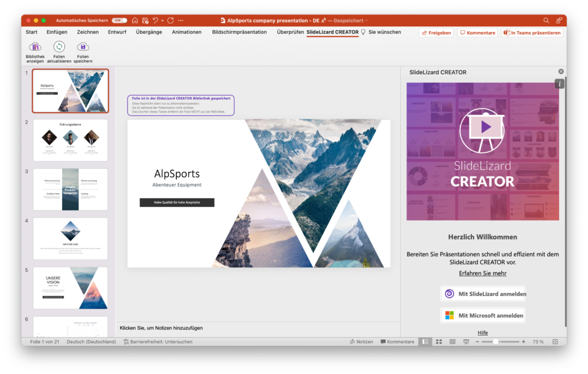The height and width of the screenshot is (374, 588).
Task: Click Mit Microsoft anmelden button
Action: pos(483,315)
